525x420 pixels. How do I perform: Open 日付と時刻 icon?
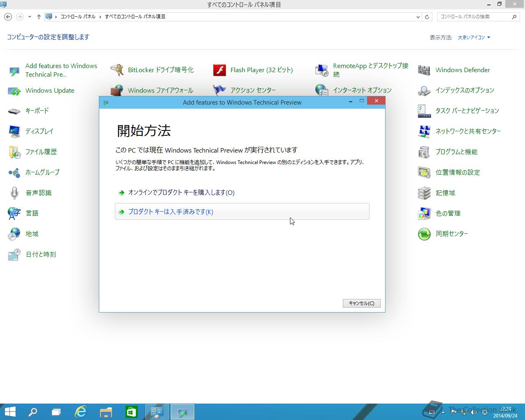pyautogui.click(x=14, y=255)
